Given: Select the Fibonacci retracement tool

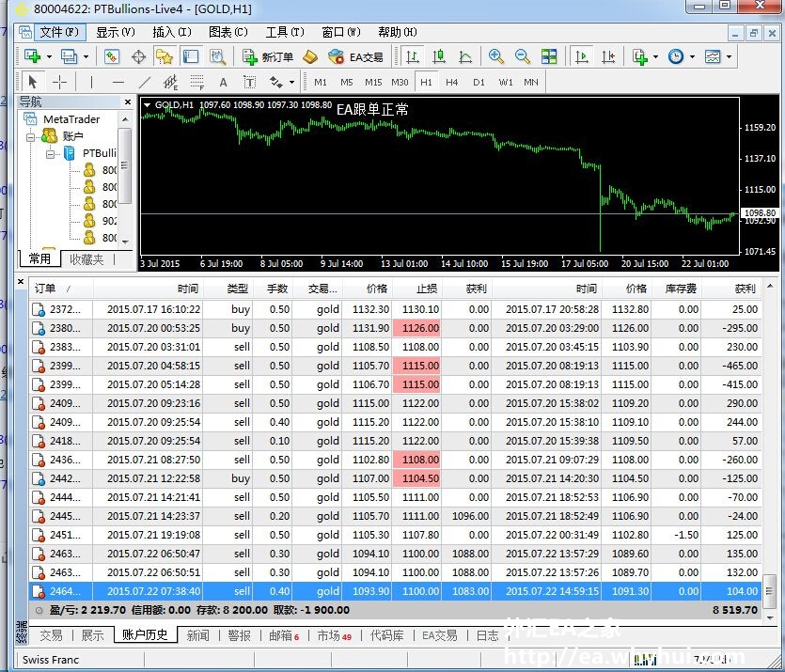Looking at the screenshot, I should coord(197,82).
